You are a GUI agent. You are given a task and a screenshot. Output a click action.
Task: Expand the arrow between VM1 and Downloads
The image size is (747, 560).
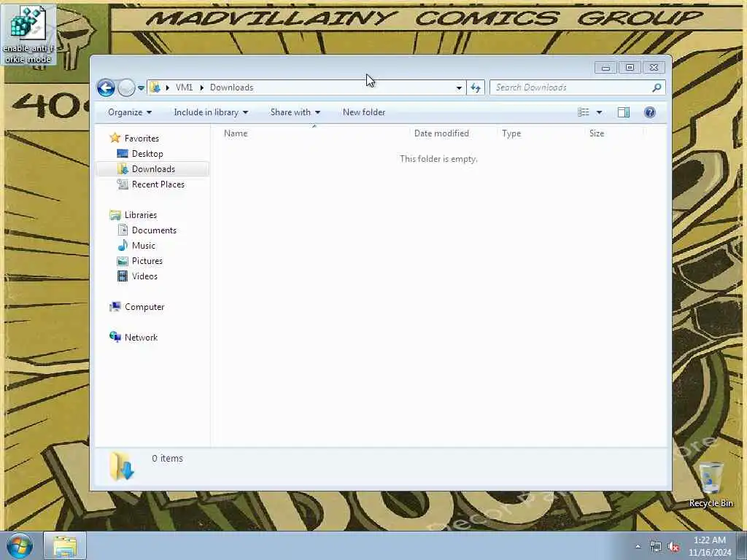201,87
